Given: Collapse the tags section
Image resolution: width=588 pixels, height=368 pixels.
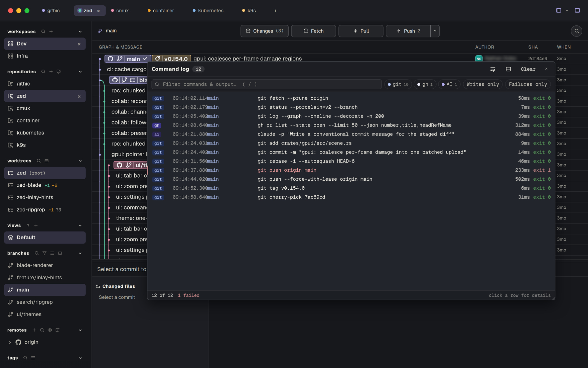Looking at the screenshot, I should pos(80,358).
